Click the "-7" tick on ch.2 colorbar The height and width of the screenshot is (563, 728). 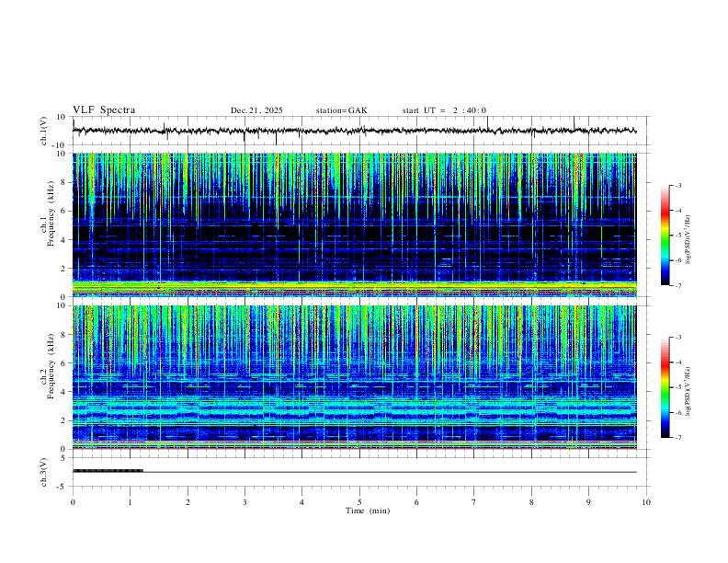coord(677,438)
